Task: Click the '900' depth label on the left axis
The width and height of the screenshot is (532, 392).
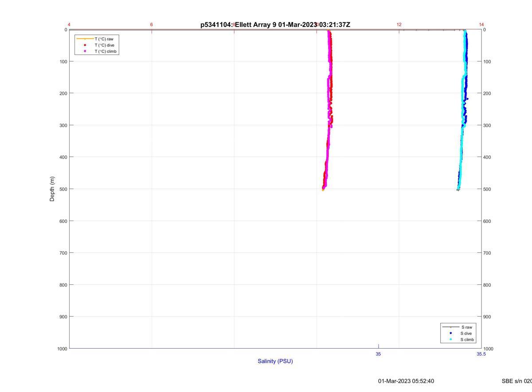Action: (x=63, y=317)
